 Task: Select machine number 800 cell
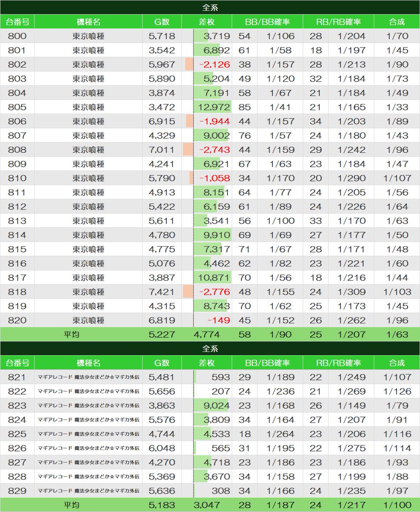17,36
